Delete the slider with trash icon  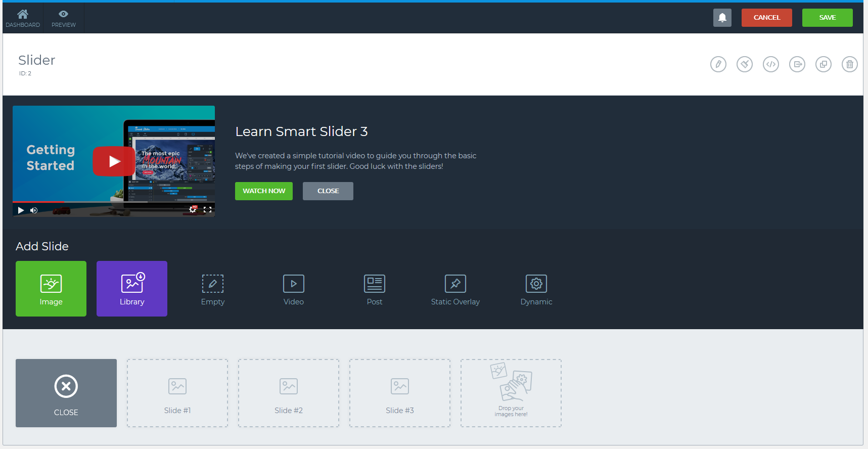(850, 64)
